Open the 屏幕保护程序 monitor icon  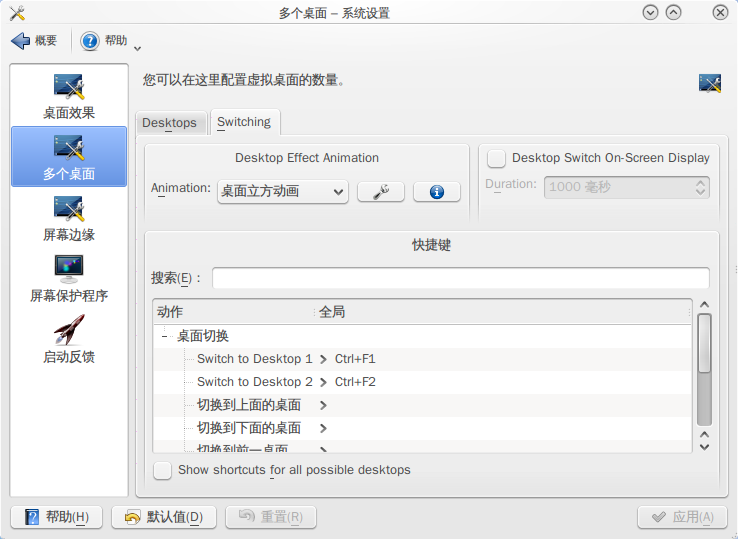pos(69,269)
